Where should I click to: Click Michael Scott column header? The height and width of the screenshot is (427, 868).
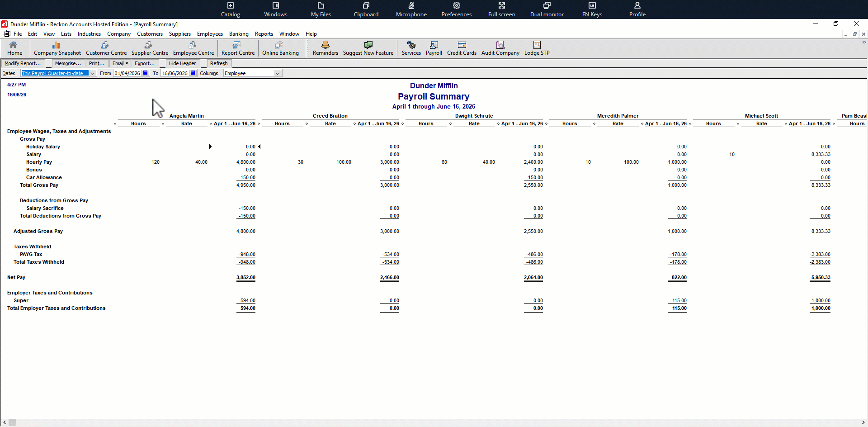(761, 116)
